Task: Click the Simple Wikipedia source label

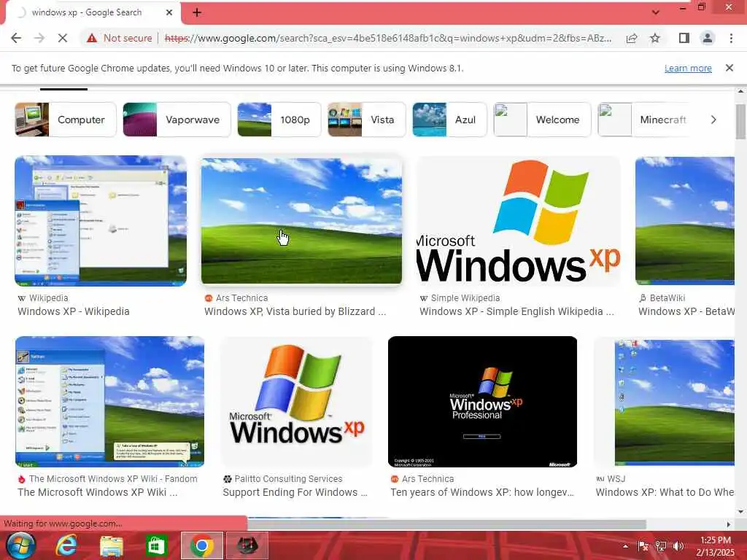Action: (x=465, y=298)
